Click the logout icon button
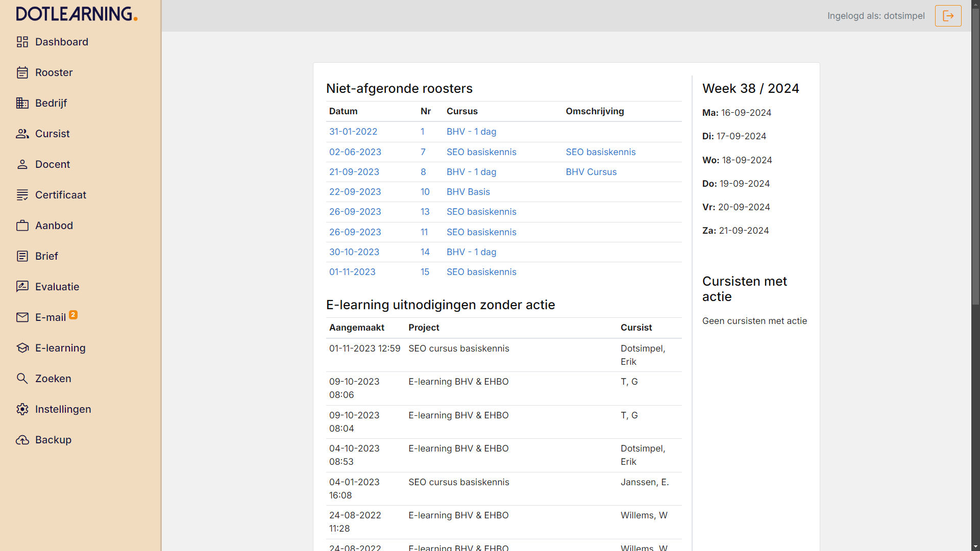The height and width of the screenshot is (551, 980). pyautogui.click(x=948, y=16)
